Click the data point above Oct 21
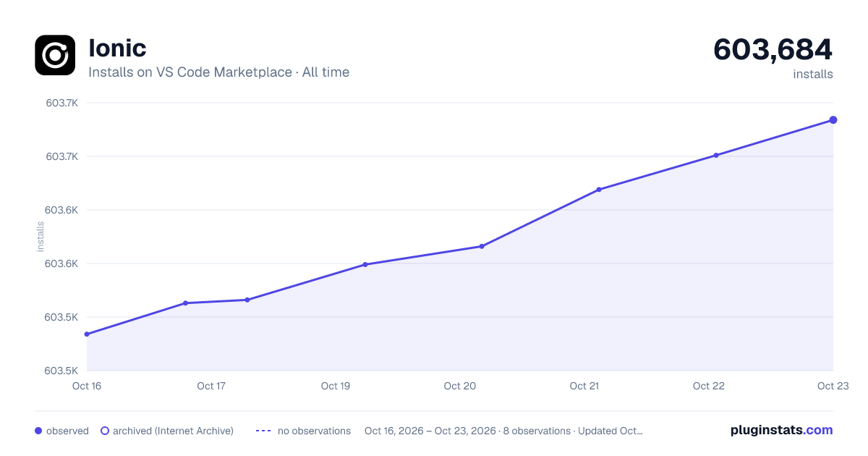This screenshot has width=868, height=456. [x=599, y=190]
